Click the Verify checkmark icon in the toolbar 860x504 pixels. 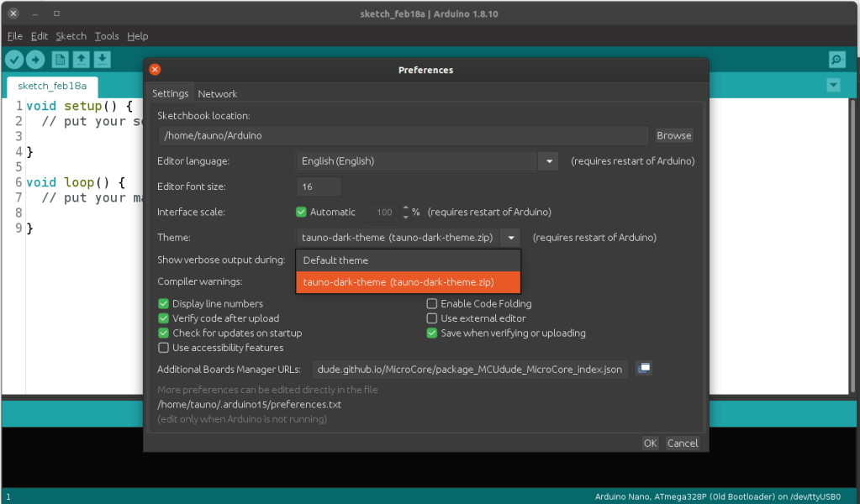[14, 60]
